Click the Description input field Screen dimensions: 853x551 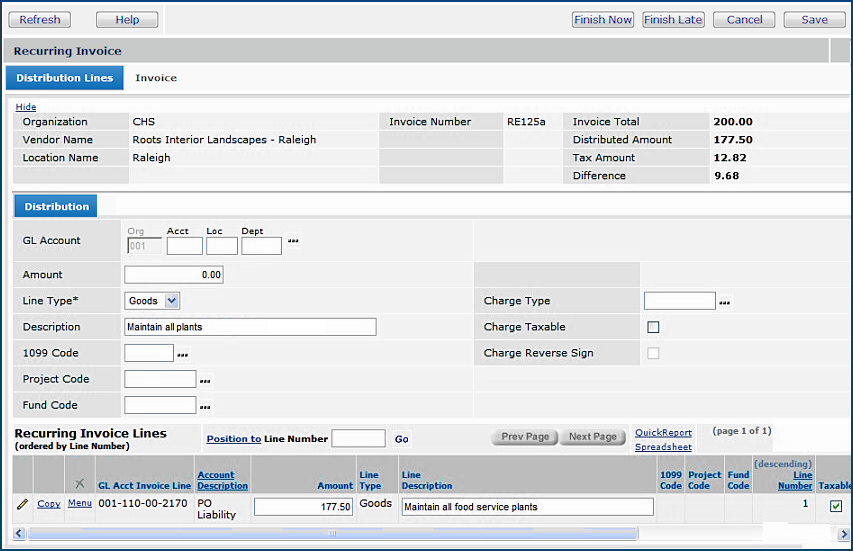coord(250,327)
